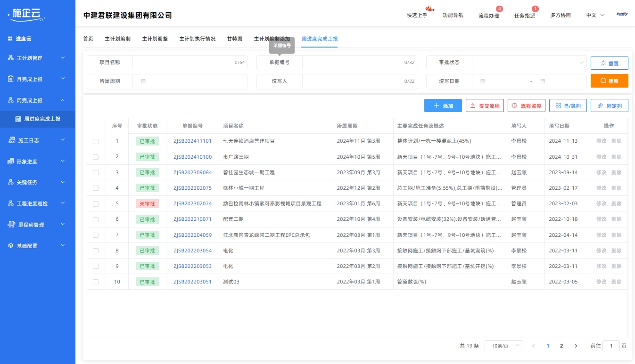
Task: Tick the checkbox for 测试03 row
Action: point(96,282)
